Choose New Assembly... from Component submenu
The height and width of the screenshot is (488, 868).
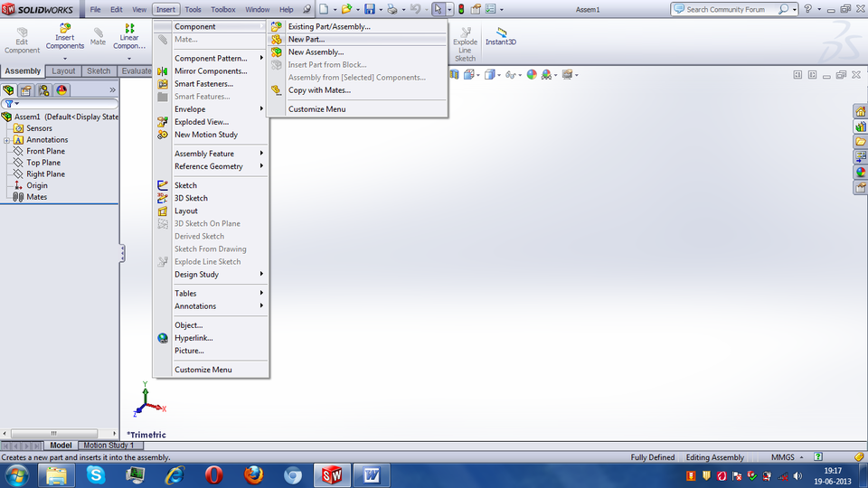tap(357, 52)
